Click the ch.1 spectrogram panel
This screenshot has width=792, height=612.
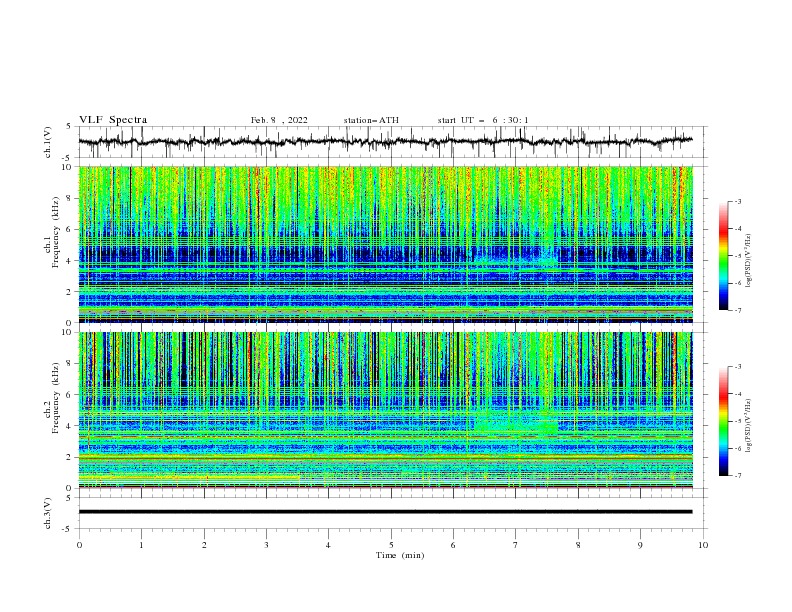pyautogui.click(x=385, y=244)
